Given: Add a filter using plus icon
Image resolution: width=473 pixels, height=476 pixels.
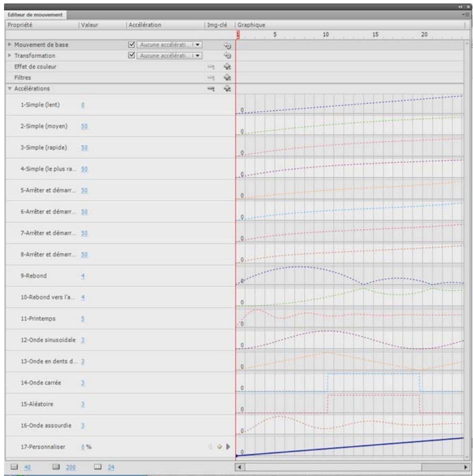Looking at the screenshot, I should tap(227, 78).
